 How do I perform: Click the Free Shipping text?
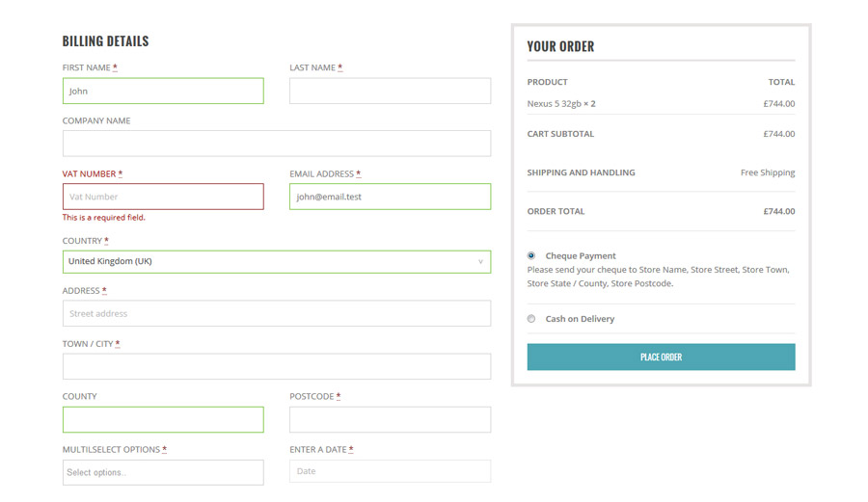[768, 172]
